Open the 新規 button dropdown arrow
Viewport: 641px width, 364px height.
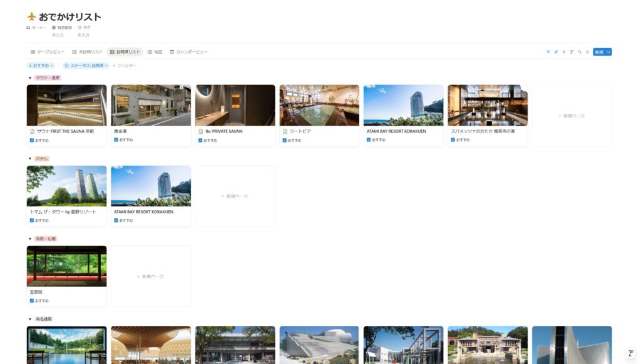[608, 52]
